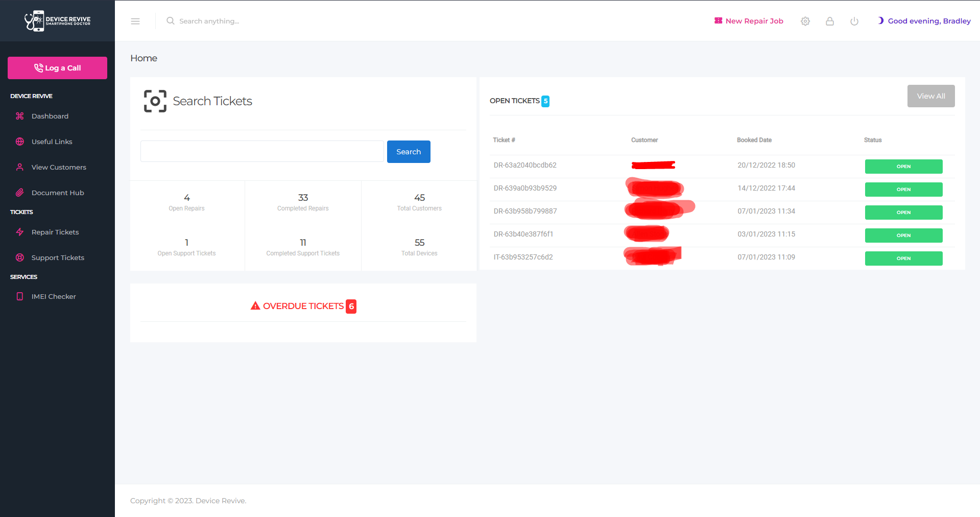Click the blue Search button
Image resolution: width=980 pixels, height=517 pixels.
pyautogui.click(x=409, y=152)
